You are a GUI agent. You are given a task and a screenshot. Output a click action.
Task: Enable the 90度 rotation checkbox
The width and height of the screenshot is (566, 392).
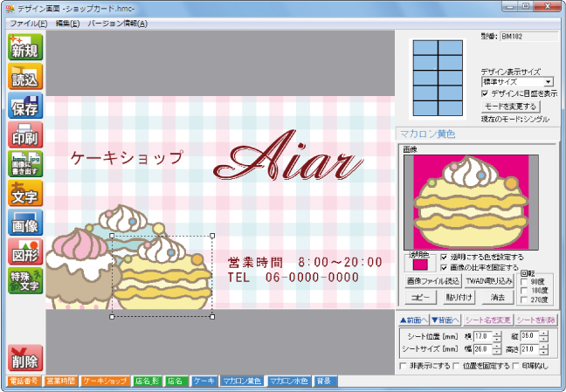524,282
